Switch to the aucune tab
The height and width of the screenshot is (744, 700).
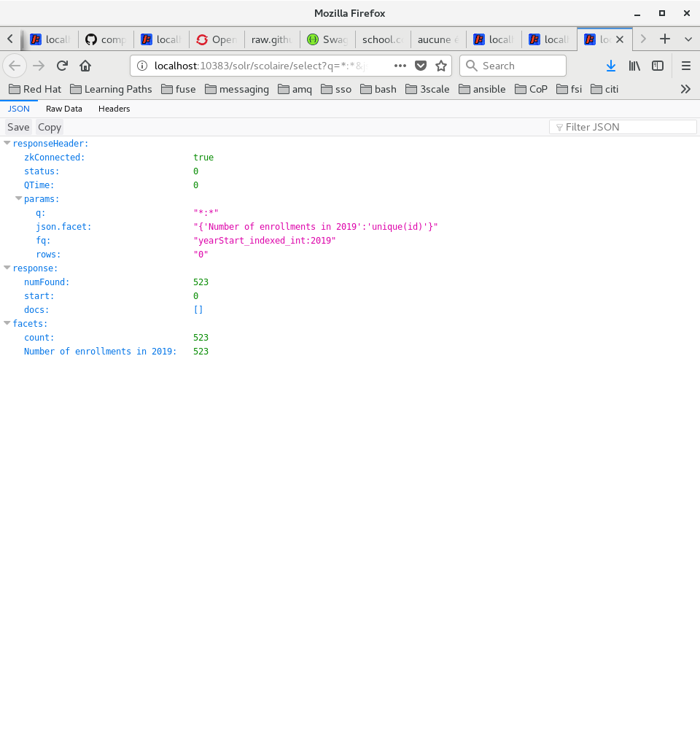(x=439, y=39)
